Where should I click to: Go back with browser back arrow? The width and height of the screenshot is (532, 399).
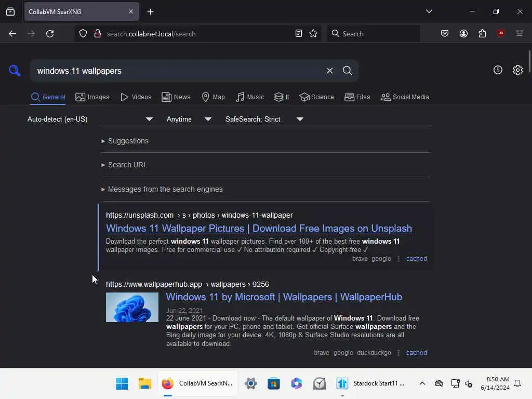pos(12,34)
